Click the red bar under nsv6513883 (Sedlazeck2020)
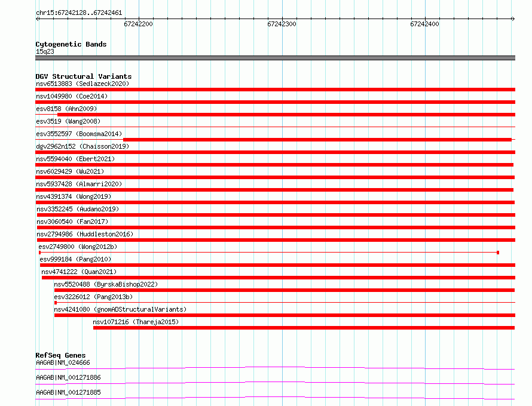Screen dimensions: 532x406 (x=275, y=90)
